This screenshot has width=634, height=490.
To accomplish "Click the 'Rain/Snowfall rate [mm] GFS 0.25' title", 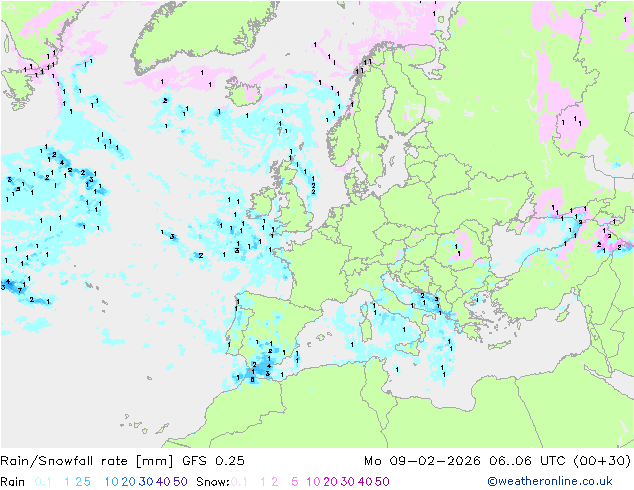I will [x=123, y=461].
